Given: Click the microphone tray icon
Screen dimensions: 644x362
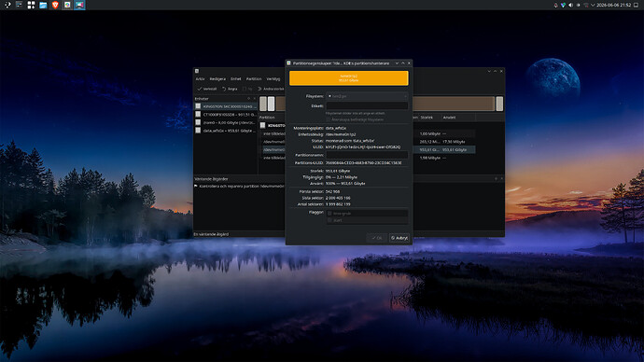Looking at the screenshot, I should pyautogui.click(x=555, y=5).
